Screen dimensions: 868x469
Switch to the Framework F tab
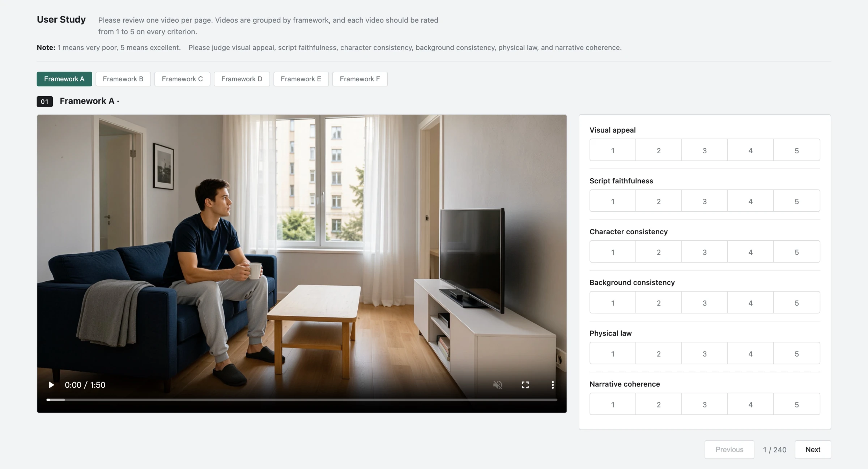point(360,79)
